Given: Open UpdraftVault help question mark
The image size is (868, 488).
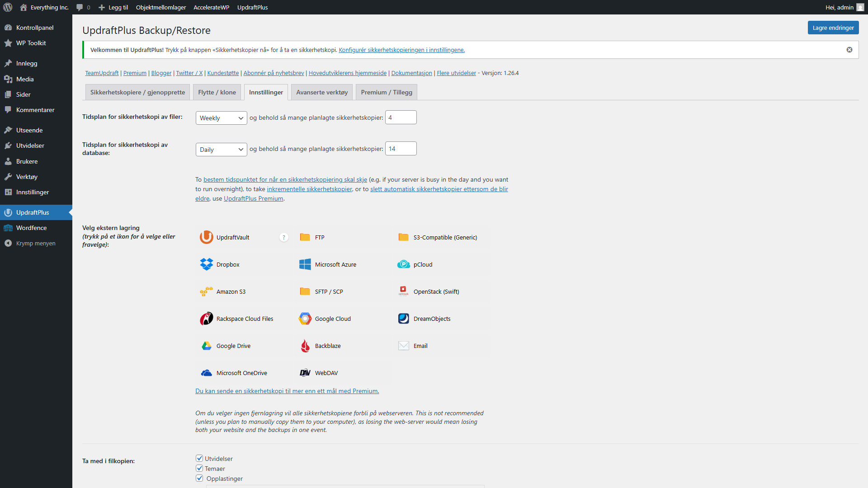Looking at the screenshot, I should pyautogui.click(x=284, y=237).
